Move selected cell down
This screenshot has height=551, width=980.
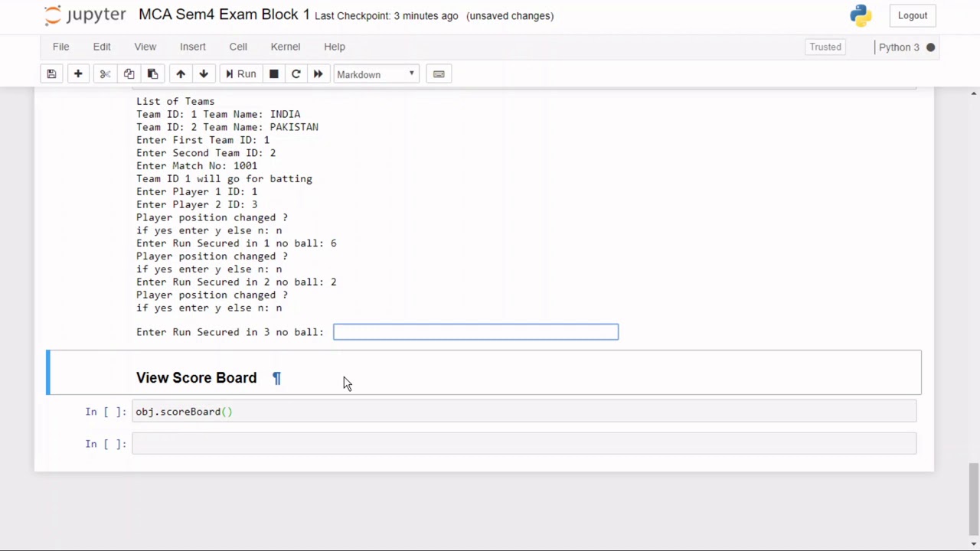(x=204, y=74)
